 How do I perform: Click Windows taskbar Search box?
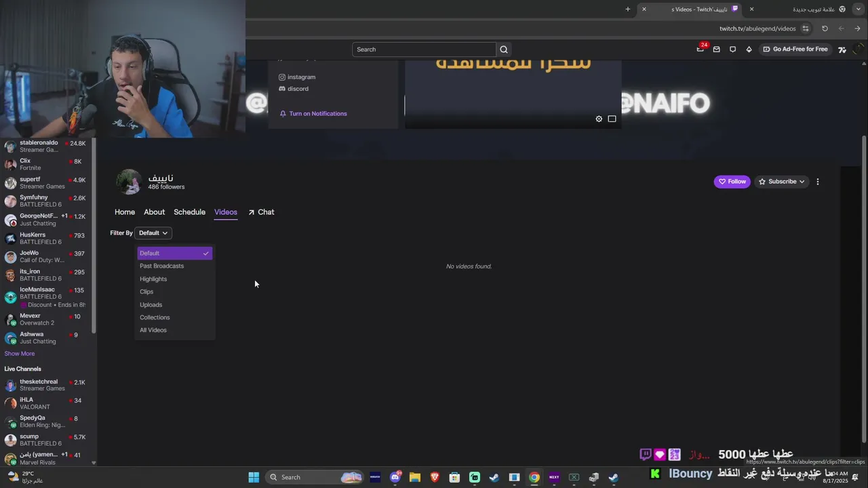pos(314,477)
